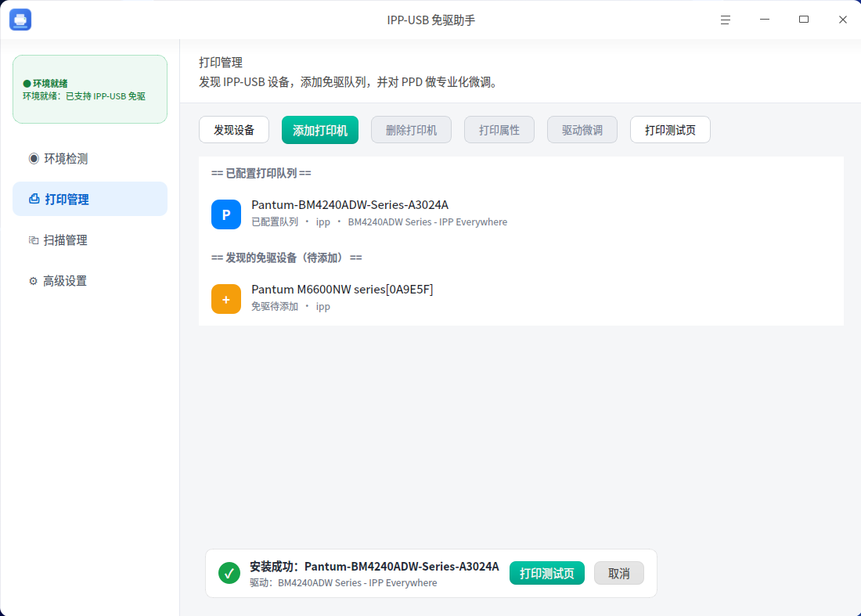Click the 打印管理 printer sidebar icon
Viewport: 861px width, 616px height.
(34, 199)
